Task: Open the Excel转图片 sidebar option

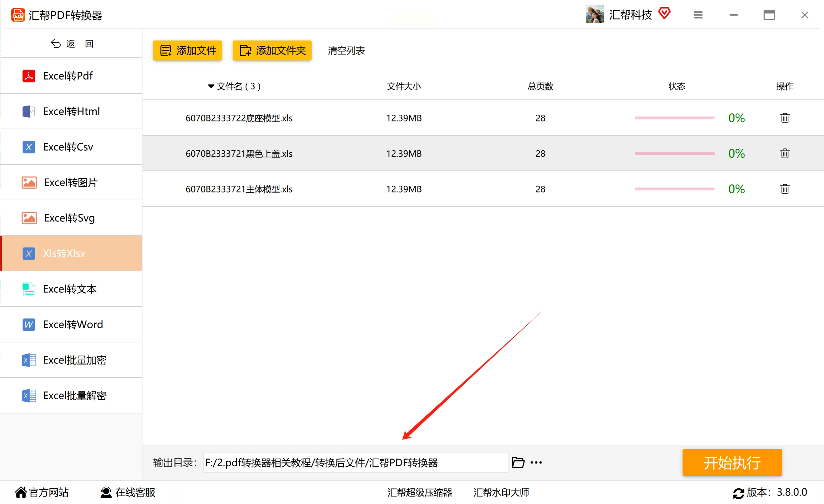Action: [71, 182]
